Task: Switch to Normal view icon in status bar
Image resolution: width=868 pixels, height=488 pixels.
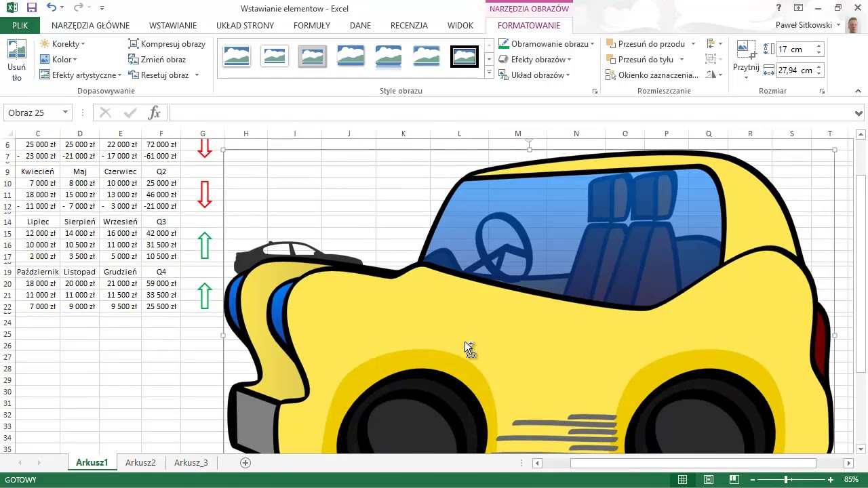Action: click(683, 480)
